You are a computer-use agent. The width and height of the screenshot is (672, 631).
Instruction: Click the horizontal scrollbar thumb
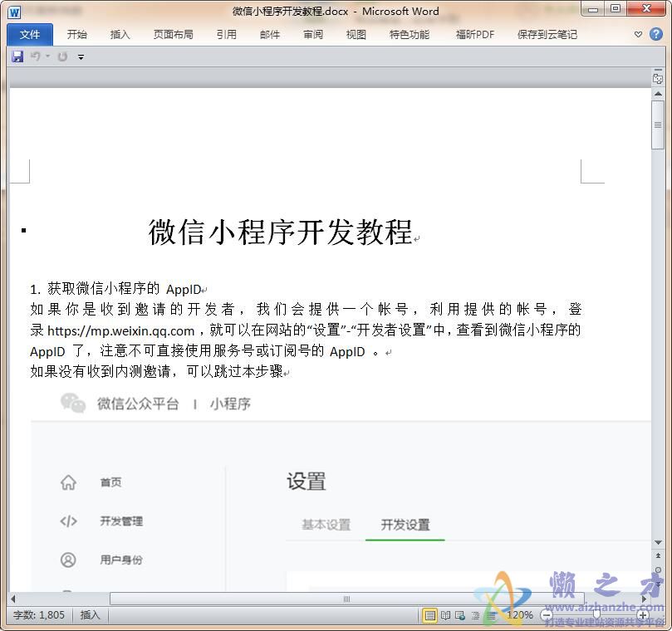point(346,599)
